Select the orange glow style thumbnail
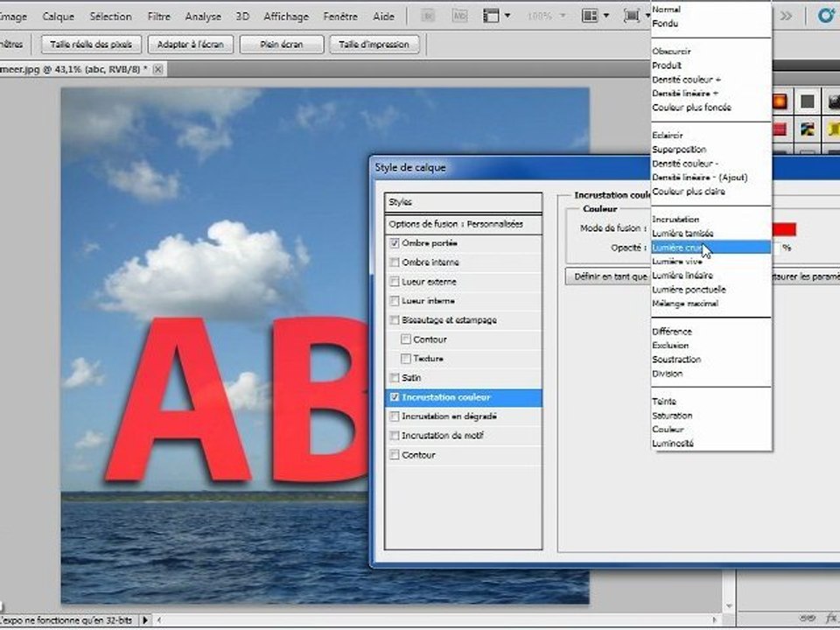The width and height of the screenshot is (840, 630). pos(780,101)
